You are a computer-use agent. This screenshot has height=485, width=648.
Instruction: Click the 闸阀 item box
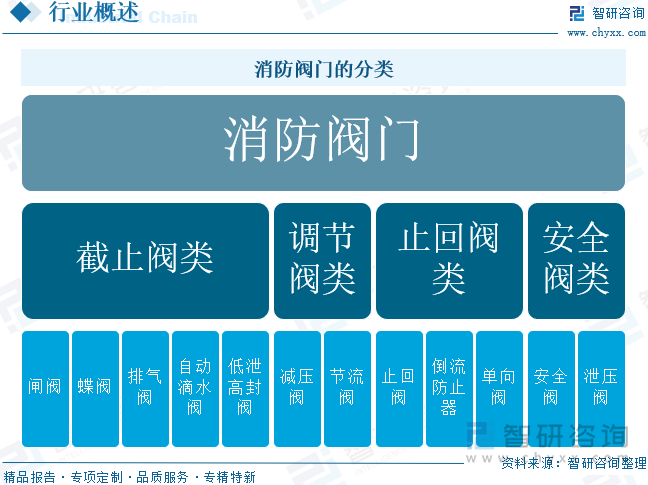(x=45, y=389)
